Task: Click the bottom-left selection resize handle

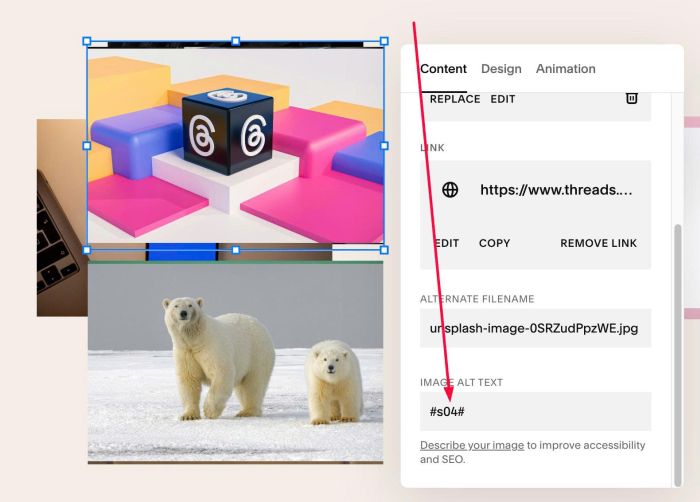Action: (x=87, y=250)
